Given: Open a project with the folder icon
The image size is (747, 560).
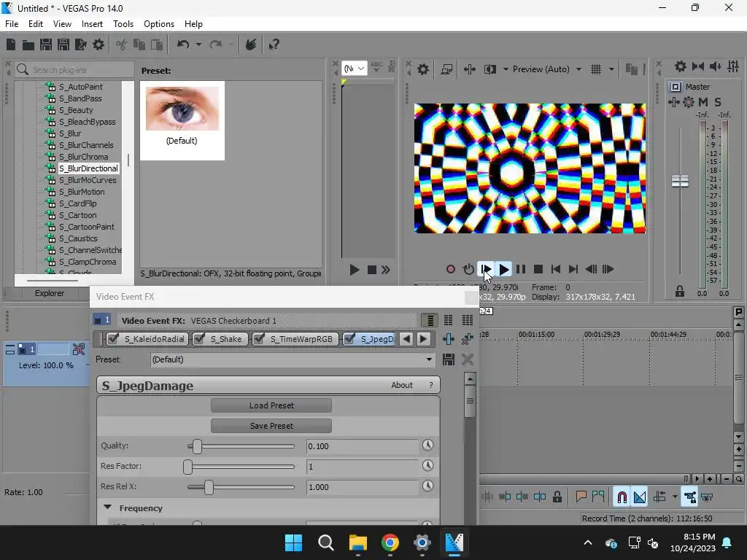Looking at the screenshot, I should point(28,44).
